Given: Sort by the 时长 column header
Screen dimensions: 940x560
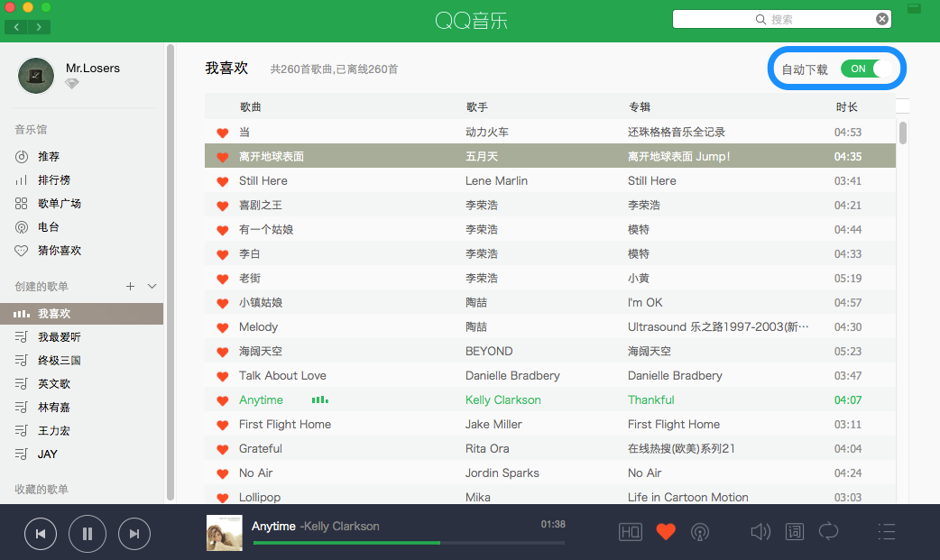Looking at the screenshot, I should 846,106.
